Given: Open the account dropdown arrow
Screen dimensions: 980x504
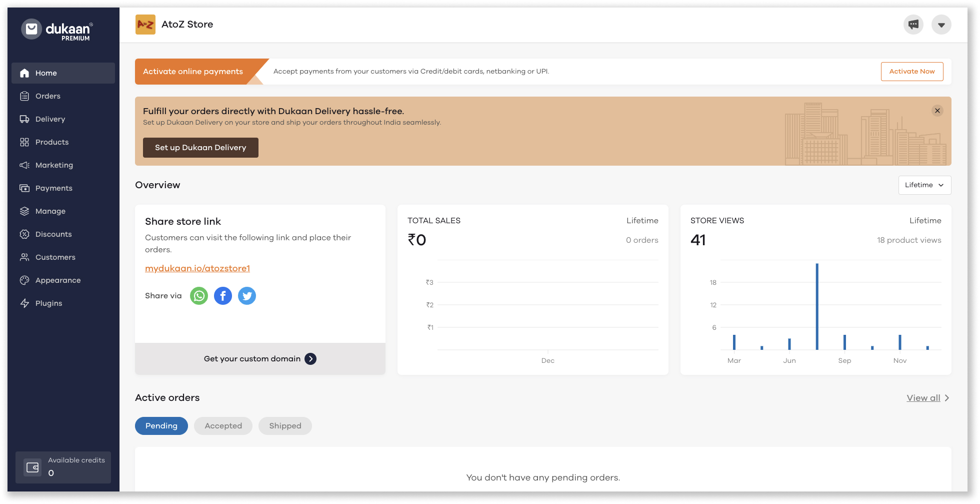Looking at the screenshot, I should [x=941, y=25].
